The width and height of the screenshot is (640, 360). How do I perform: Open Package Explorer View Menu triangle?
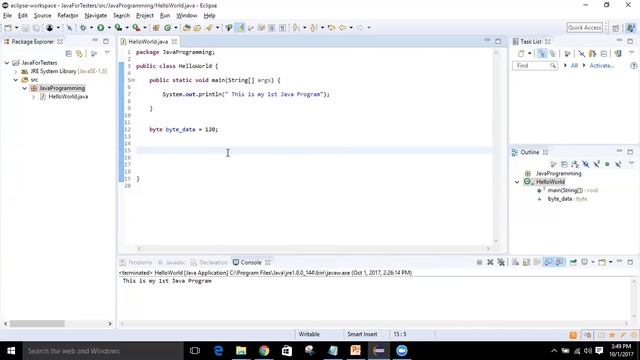[107, 53]
